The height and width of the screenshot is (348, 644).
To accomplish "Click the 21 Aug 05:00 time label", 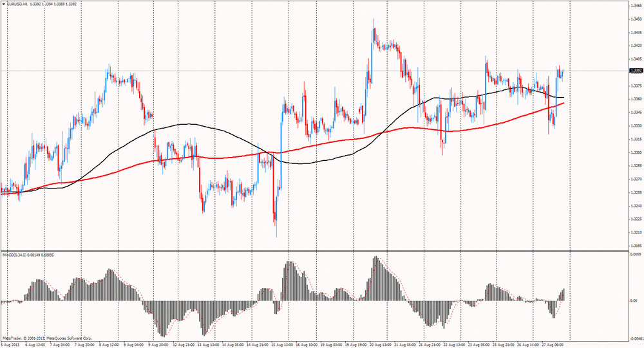I will [x=405, y=345].
